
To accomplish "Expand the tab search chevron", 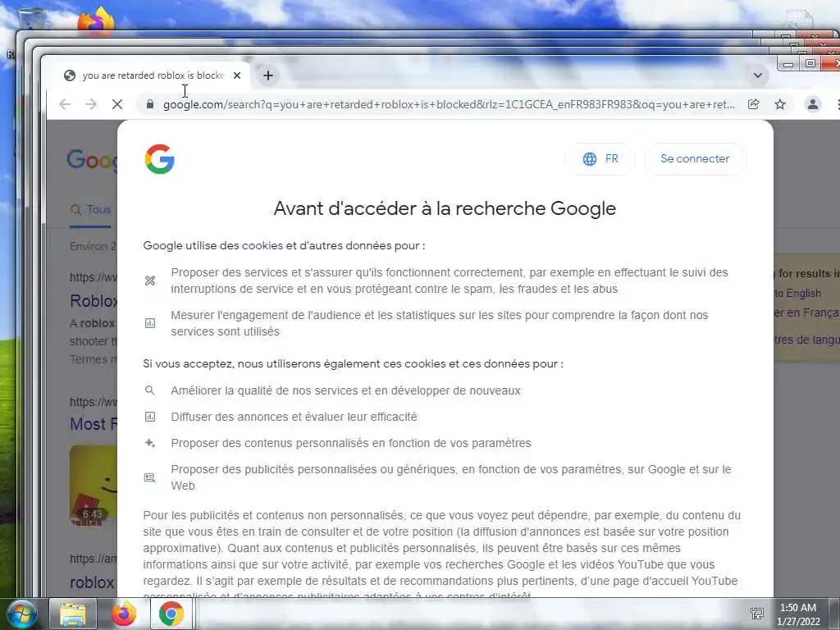I will pyautogui.click(x=757, y=75).
